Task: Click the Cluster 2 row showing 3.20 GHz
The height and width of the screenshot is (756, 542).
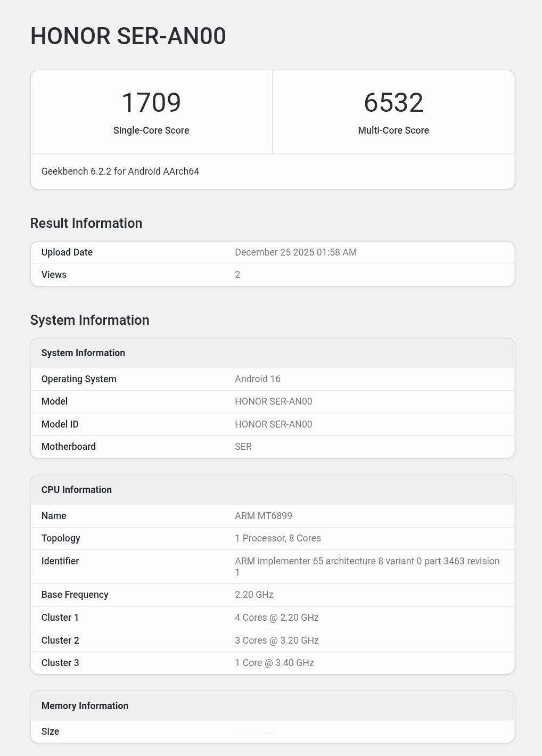Action: [x=277, y=640]
